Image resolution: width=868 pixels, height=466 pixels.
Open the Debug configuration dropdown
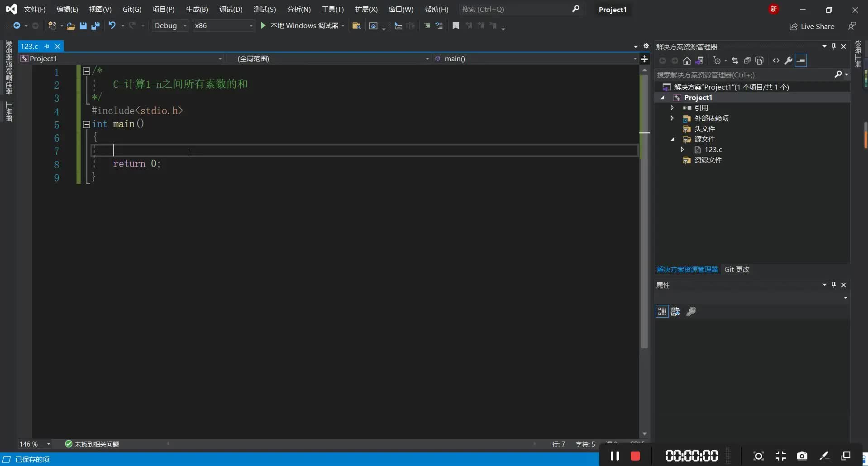pyautogui.click(x=170, y=26)
